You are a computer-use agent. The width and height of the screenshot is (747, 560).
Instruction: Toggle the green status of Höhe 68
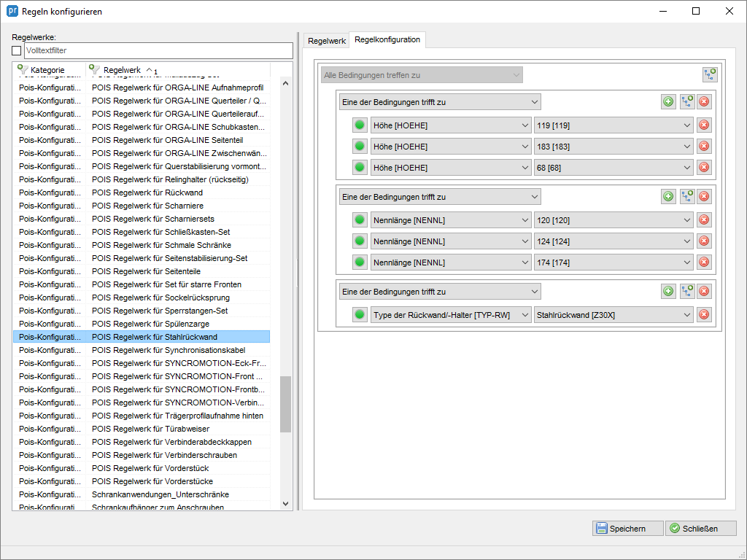360,167
